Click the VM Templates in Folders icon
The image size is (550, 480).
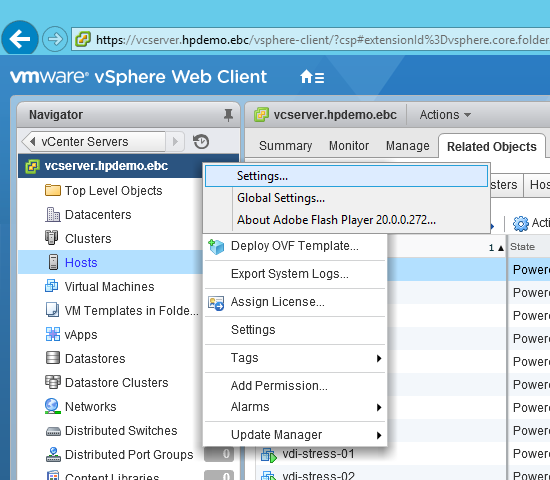(x=53, y=310)
